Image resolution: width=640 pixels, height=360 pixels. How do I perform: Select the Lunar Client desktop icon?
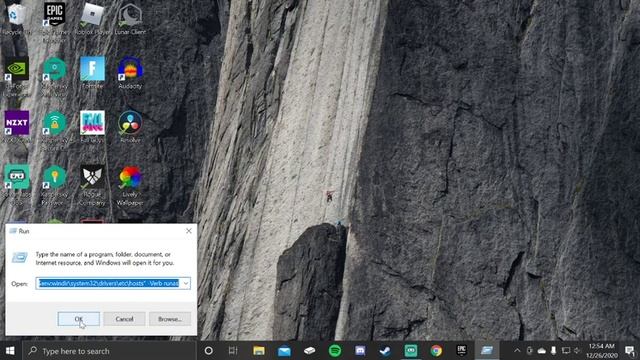coord(130,18)
